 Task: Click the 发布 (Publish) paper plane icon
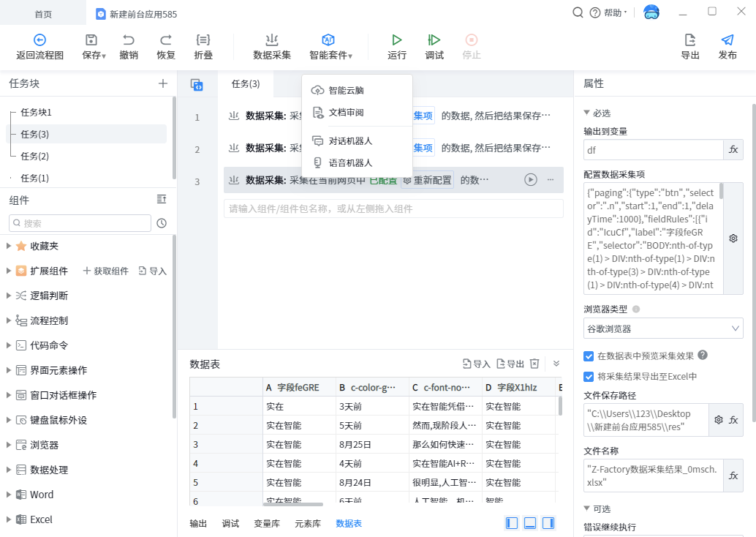click(727, 40)
